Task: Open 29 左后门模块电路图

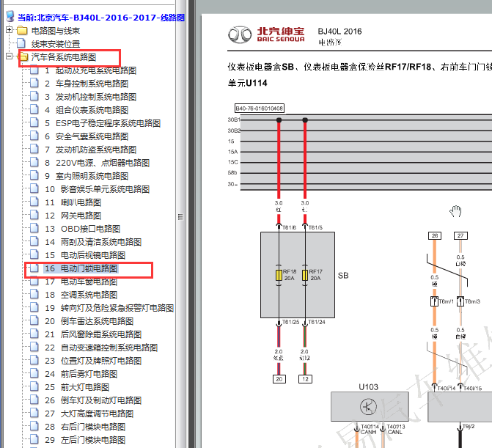Action: pos(85,439)
